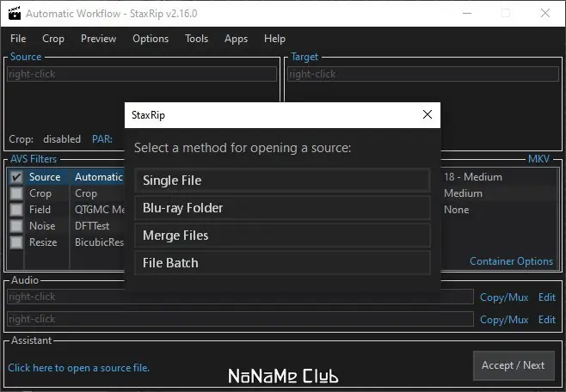Click the Source path input field
566x392 pixels.
142,74
